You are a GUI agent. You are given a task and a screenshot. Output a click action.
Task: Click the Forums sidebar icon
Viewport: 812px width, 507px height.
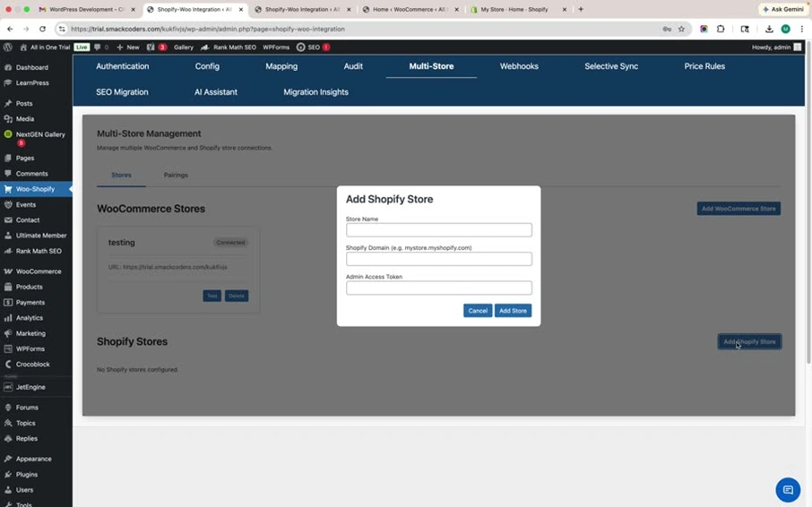tap(8, 408)
